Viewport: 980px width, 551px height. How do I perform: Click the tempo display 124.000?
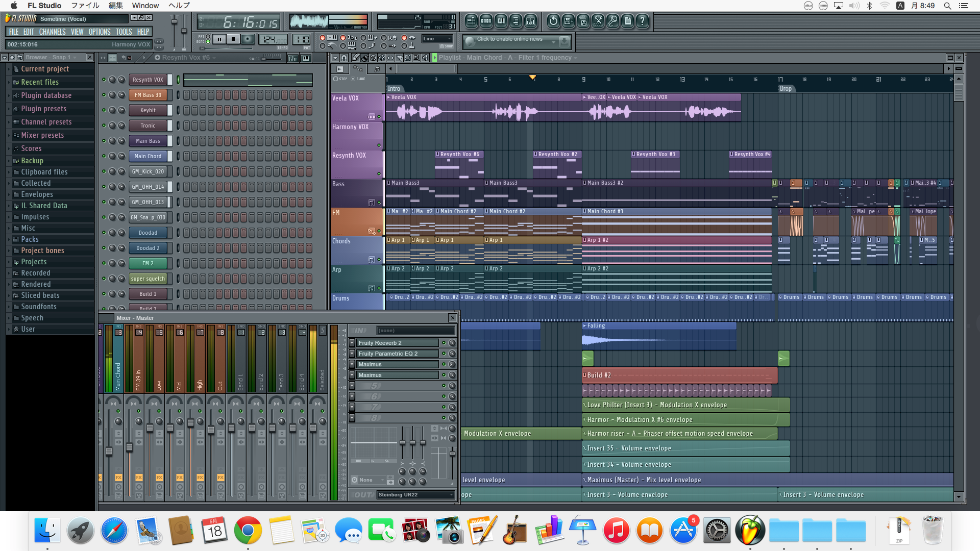point(273,40)
